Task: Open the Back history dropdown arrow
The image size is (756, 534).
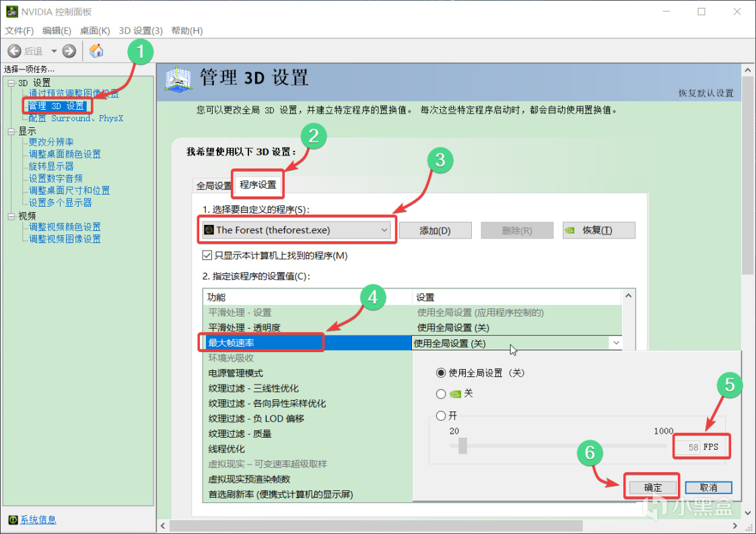Action: pos(54,51)
